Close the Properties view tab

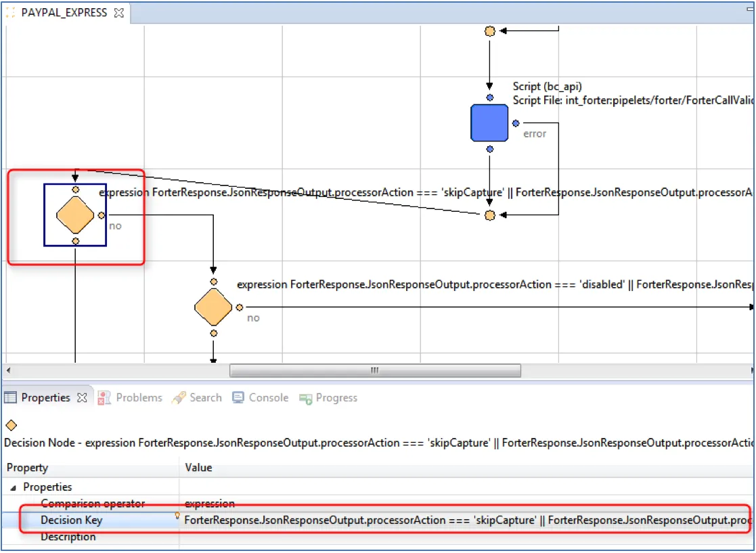[83, 398]
